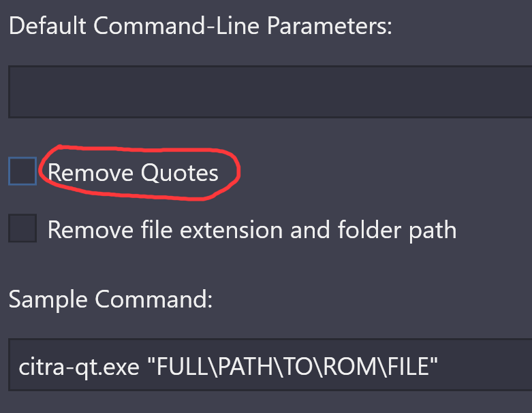The width and height of the screenshot is (532, 413).
Task: Click the word Quotes beside the first checkbox
Action: click(180, 172)
